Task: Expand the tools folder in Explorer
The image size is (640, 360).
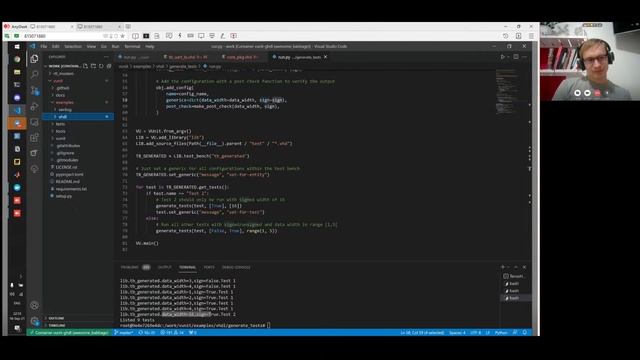Action: coord(60,131)
